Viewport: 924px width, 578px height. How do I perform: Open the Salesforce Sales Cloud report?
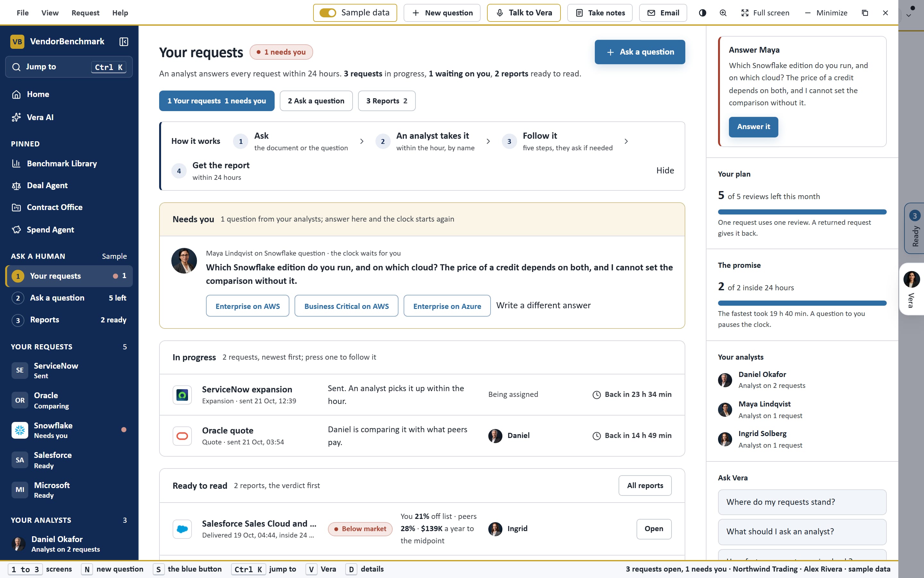pos(654,529)
